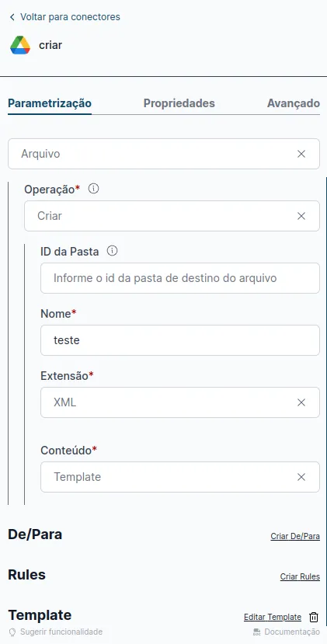
Task: Clear the Criar operation with X
Action: point(301,216)
